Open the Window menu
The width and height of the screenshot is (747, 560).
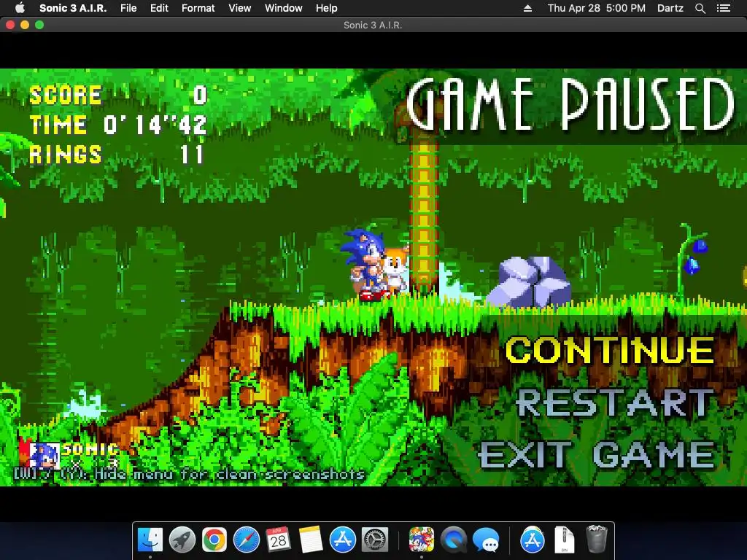coord(284,8)
